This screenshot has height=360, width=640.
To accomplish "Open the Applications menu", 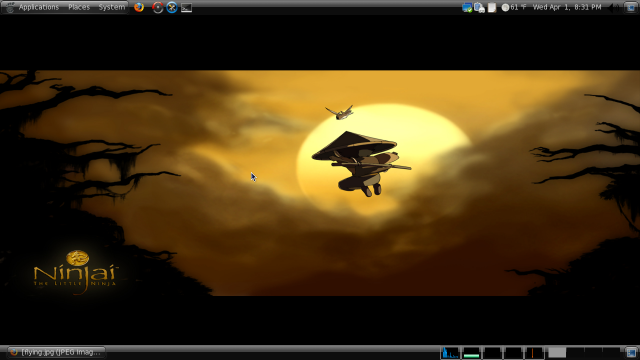I will [x=38, y=7].
